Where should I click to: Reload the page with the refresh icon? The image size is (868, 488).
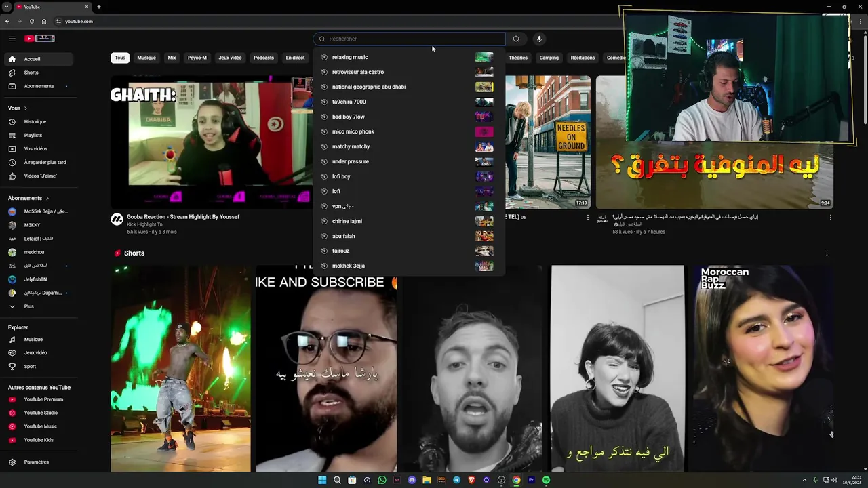point(32,21)
